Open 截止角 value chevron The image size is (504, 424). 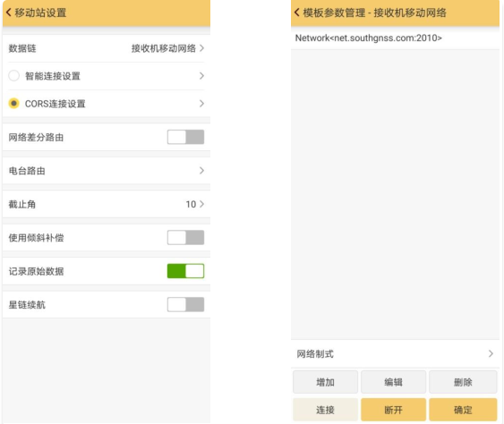(201, 204)
